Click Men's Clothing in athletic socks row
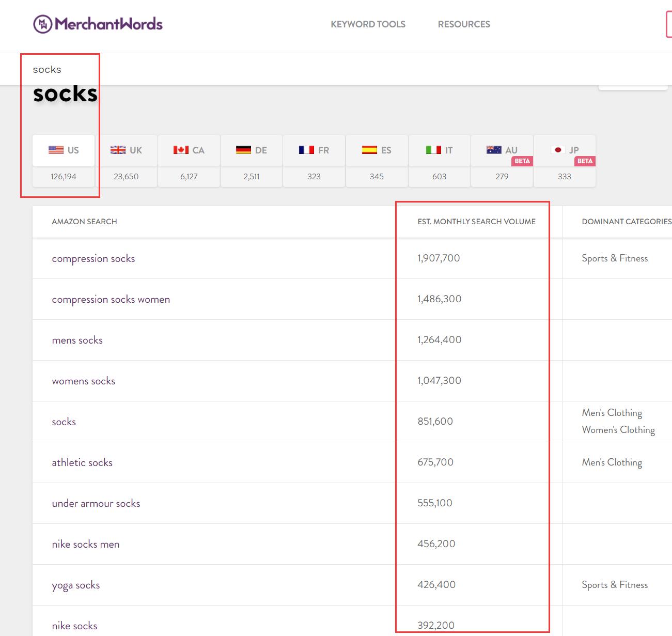The image size is (672, 636). 612,462
